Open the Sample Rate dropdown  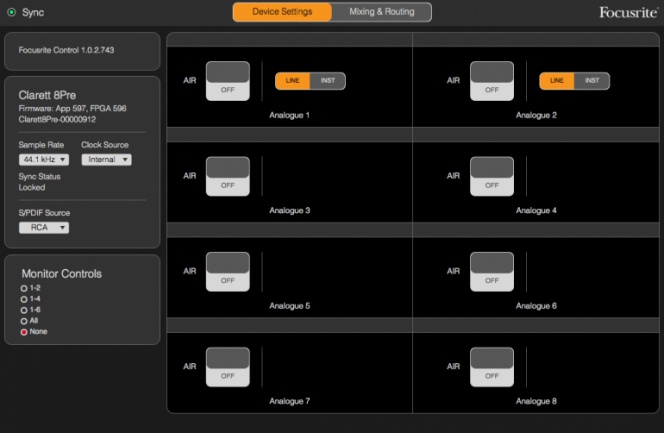click(x=44, y=160)
